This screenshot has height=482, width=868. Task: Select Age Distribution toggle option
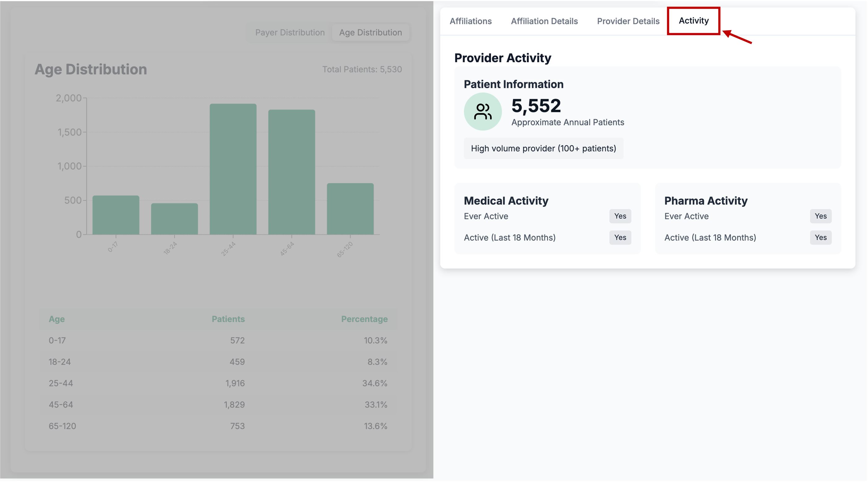click(370, 32)
